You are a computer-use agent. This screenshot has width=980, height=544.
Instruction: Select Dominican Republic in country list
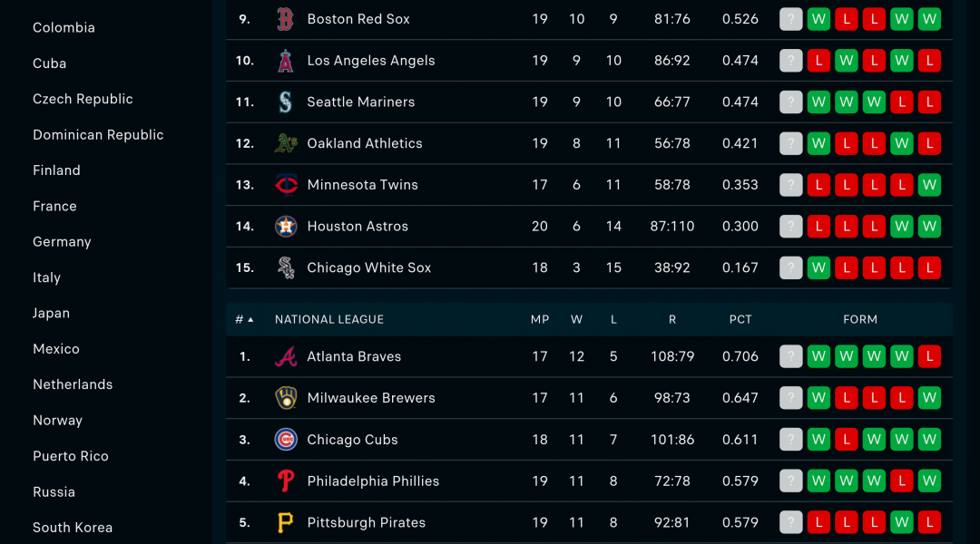click(x=98, y=135)
